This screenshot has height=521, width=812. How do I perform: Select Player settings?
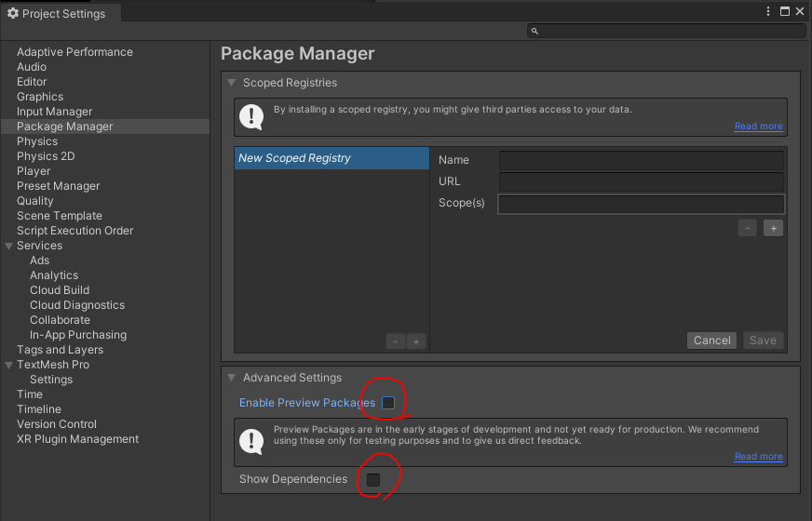click(x=34, y=171)
